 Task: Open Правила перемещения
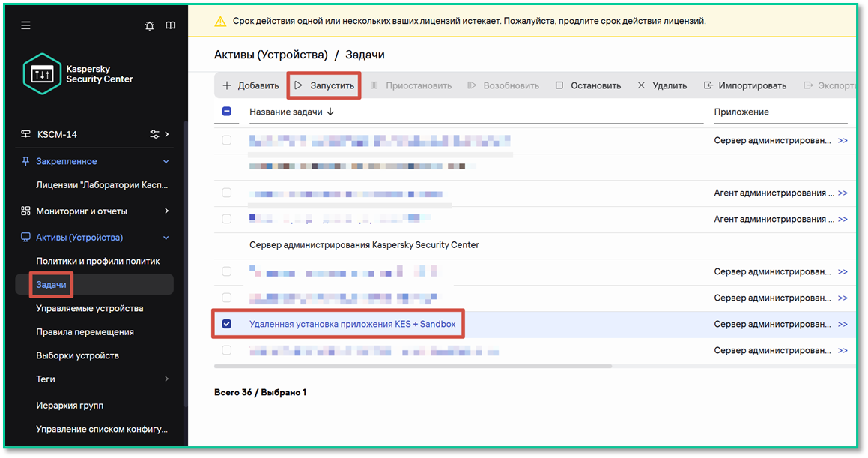click(x=85, y=332)
